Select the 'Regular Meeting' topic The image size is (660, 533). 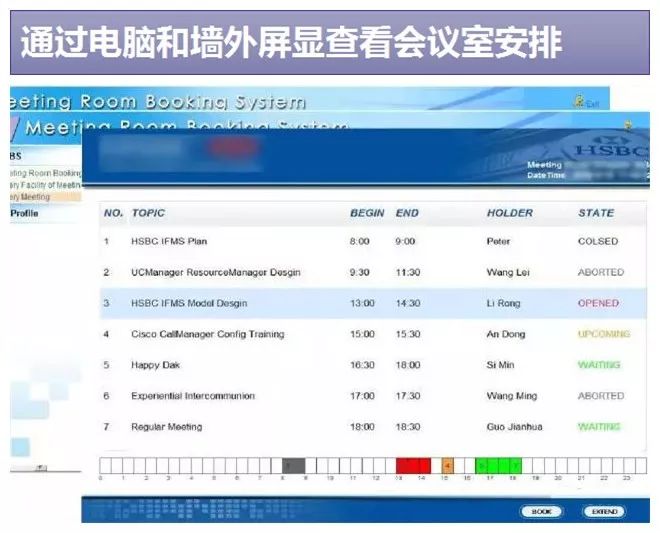click(x=167, y=427)
